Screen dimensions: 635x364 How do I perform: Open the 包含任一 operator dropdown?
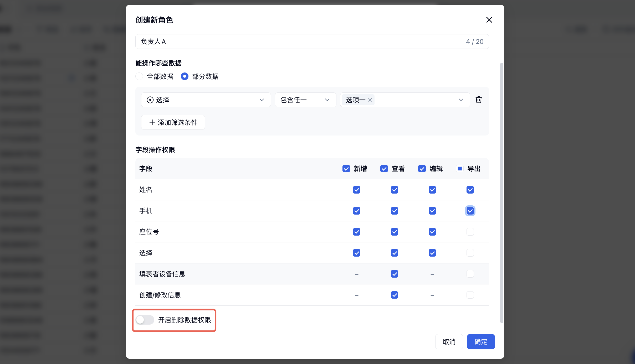click(x=305, y=100)
